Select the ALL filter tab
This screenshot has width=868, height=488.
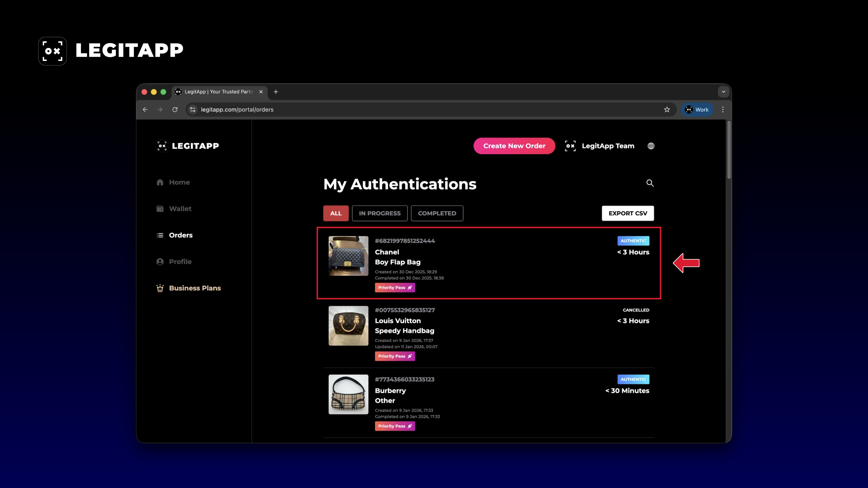pyautogui.click(x=336, y=213)
